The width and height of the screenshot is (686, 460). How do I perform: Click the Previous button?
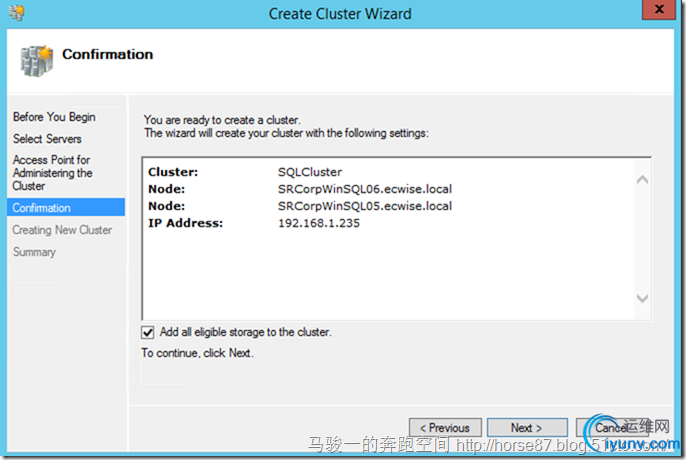tap(445, 428)
